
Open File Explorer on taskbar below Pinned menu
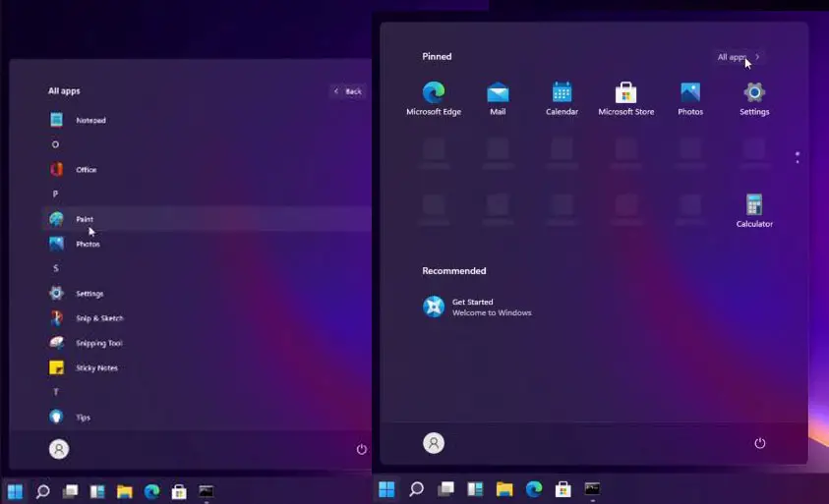tap(504, 489)
